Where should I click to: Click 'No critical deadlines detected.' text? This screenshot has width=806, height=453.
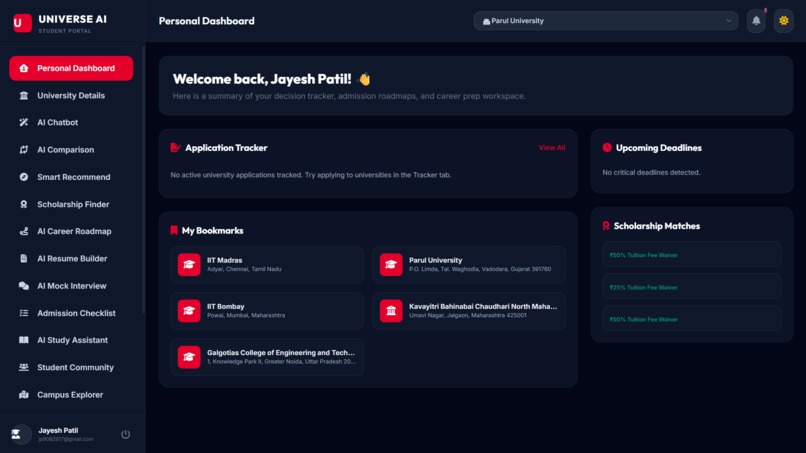pyautogui.click(x=651, y=172)
